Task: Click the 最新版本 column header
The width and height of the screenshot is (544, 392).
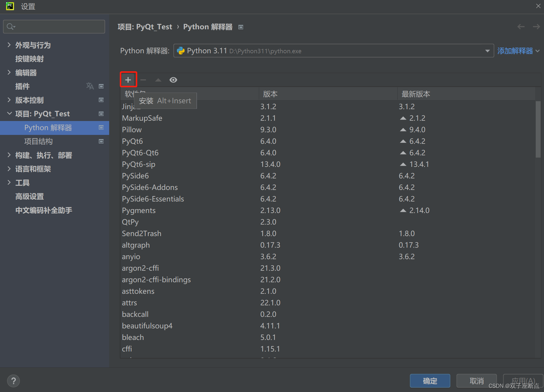Action: (466, 94)
